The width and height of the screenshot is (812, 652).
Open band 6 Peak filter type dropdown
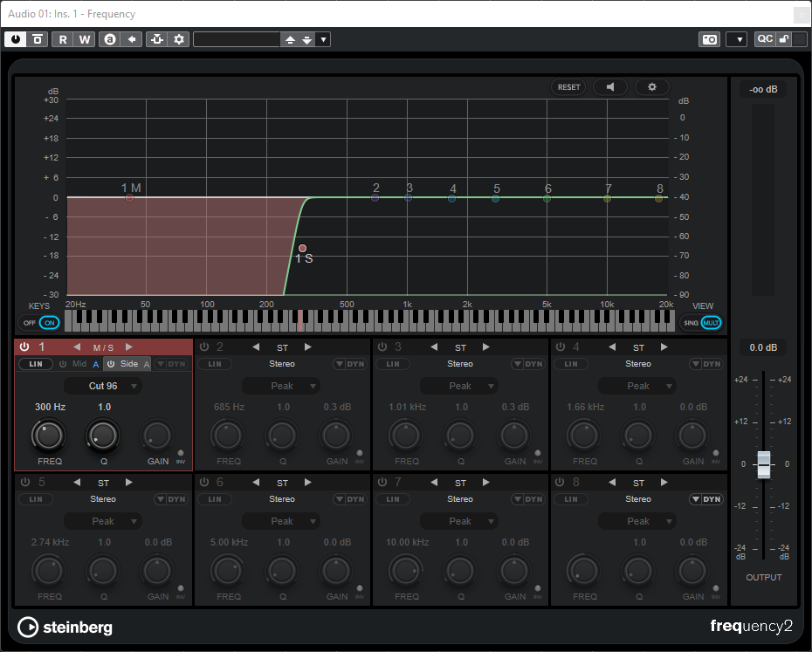(281, 521)
